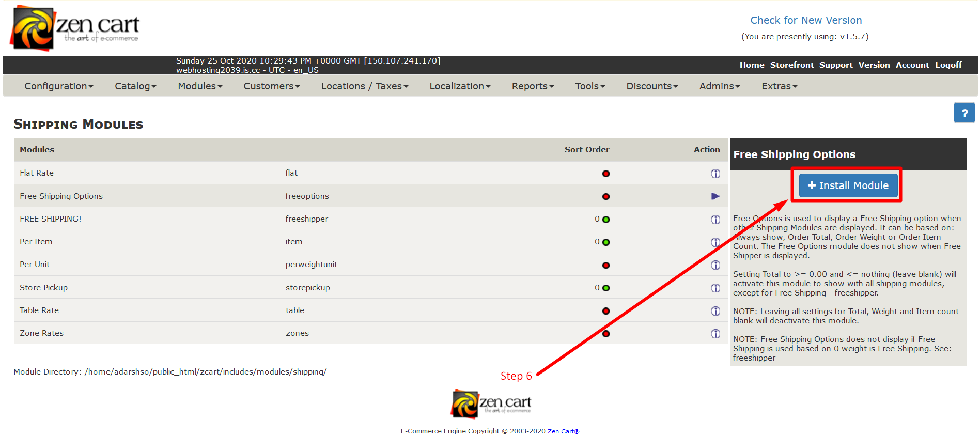Click Logoff in the top bar

click(x=948, y=65)
